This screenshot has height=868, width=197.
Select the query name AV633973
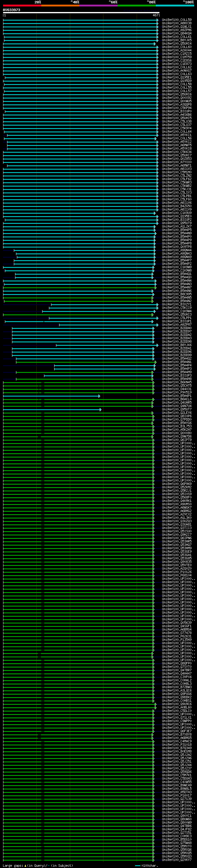[x=11, y=10]
